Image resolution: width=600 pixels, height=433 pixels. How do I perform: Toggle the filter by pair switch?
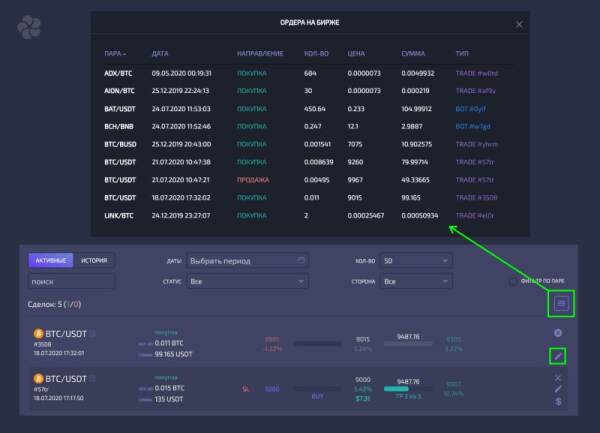513,282
